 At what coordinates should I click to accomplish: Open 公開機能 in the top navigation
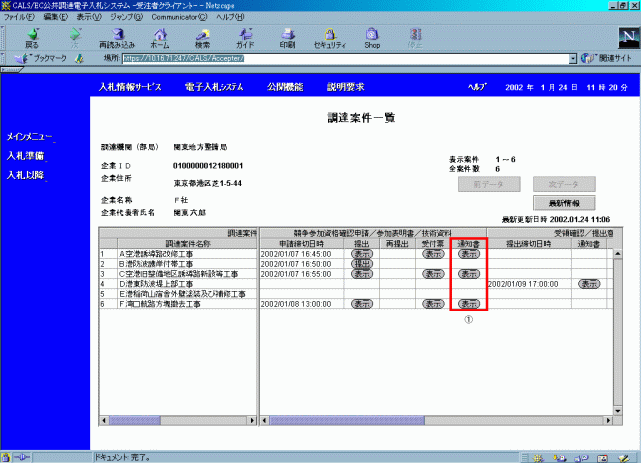(285, 87)
